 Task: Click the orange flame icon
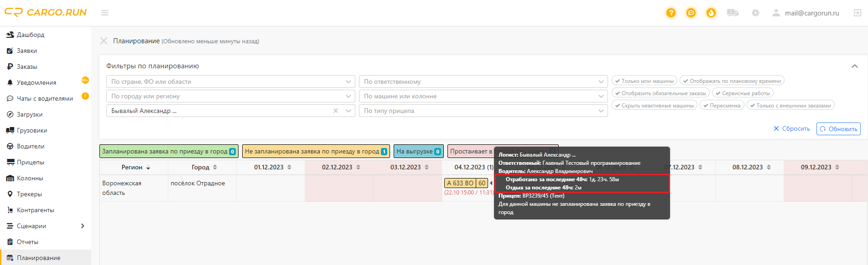[711, 13]
